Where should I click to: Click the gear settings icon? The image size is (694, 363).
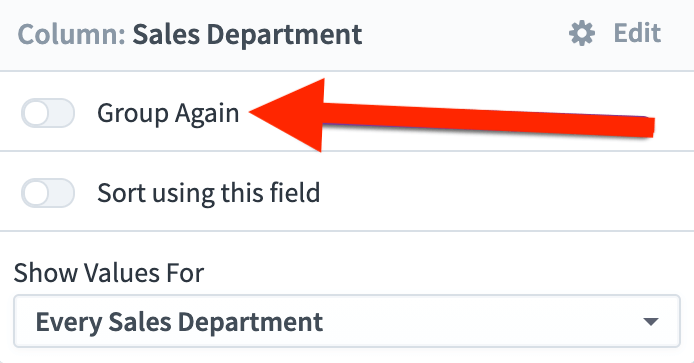click(x=582, y=34)
